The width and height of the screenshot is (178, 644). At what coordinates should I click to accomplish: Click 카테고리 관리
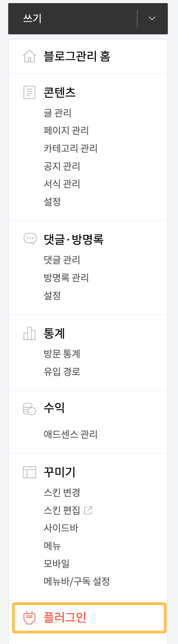click(x=71, y=148)
